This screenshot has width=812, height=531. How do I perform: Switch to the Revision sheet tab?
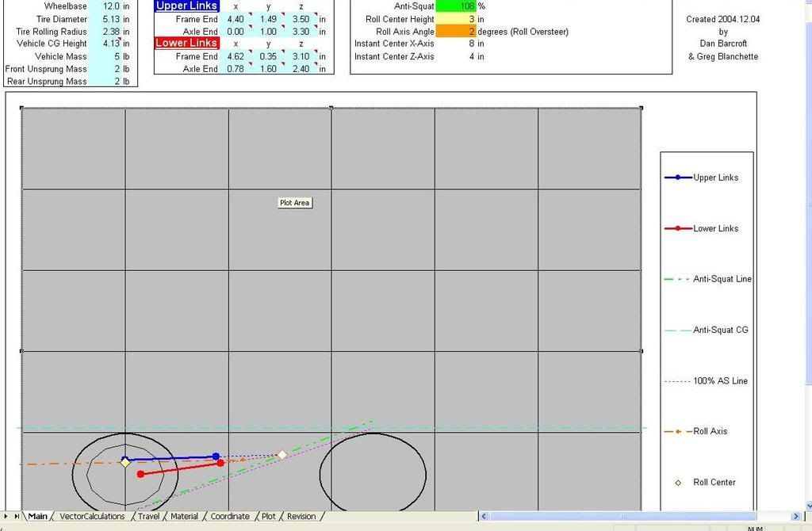[x=301, y=517]
